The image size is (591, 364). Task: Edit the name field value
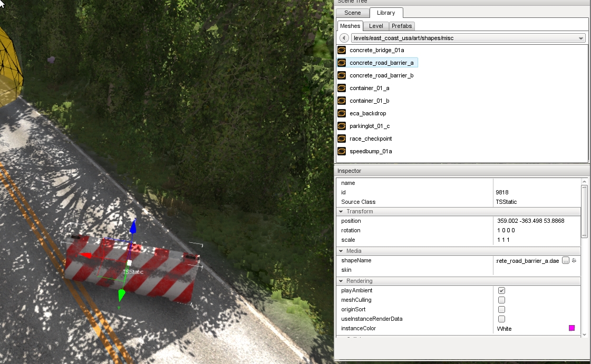tap(537, 183)
